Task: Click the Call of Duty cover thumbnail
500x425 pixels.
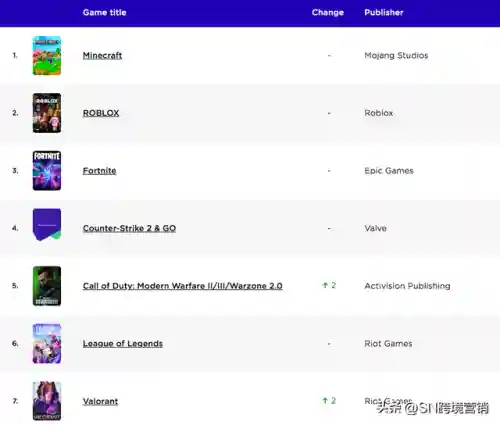Action: 47,286
